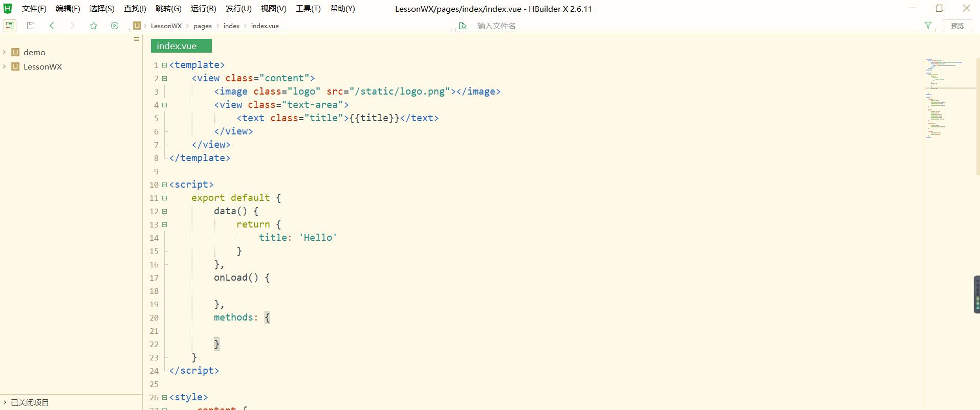The image size is (980, 410).
Task: Fold the script block at line 10
Action: (164, 185)
